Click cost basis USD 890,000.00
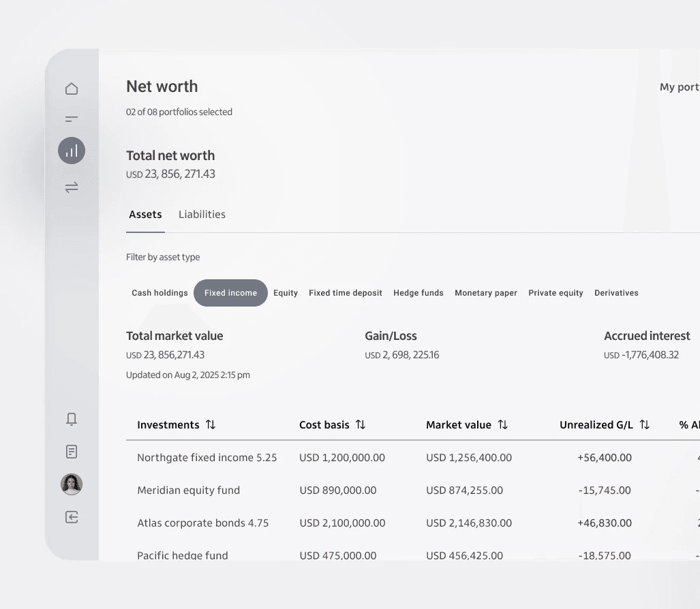Image resolution: width=700 pixels, height=609 pixels. [x=338, y=490]
